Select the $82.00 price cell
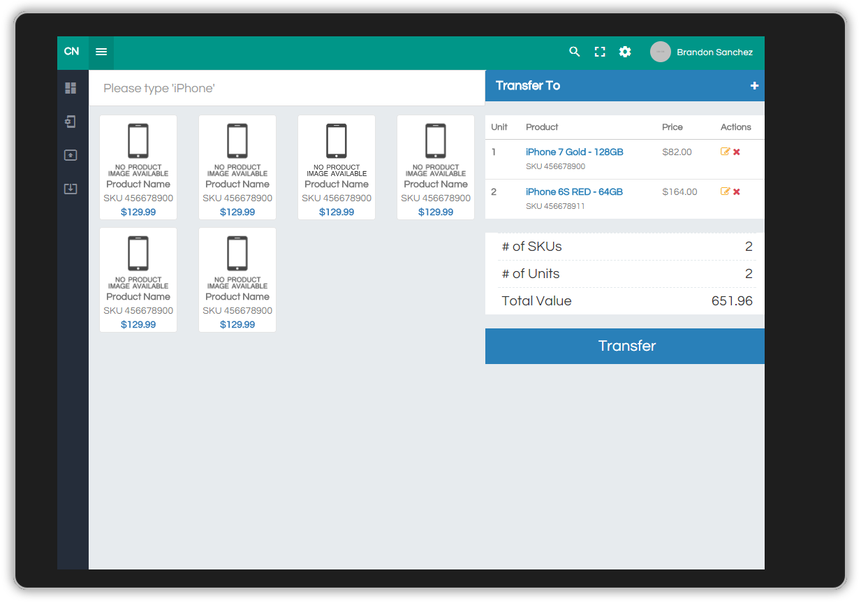Screen dimensions: 868x603 coord(677,152)
